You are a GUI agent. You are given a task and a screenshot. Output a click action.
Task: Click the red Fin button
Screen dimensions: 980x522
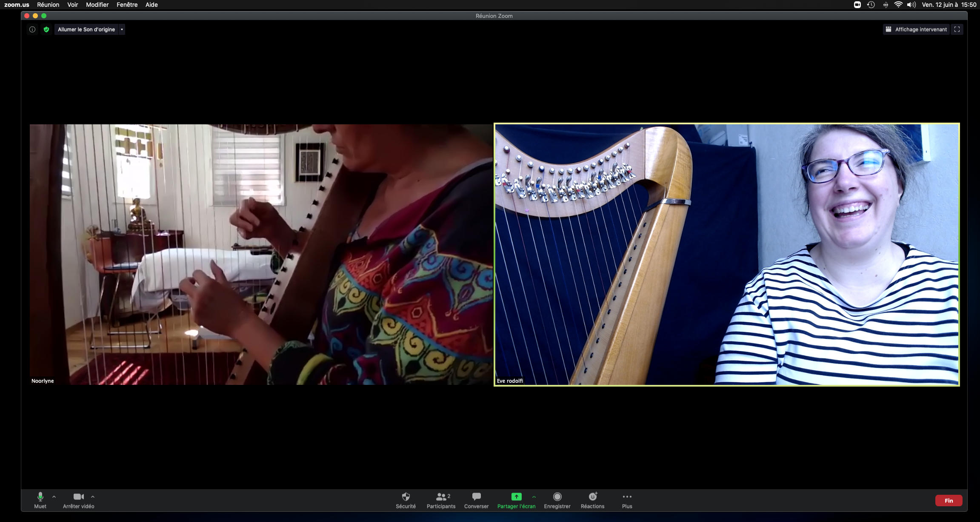click(x=949, y=501)
